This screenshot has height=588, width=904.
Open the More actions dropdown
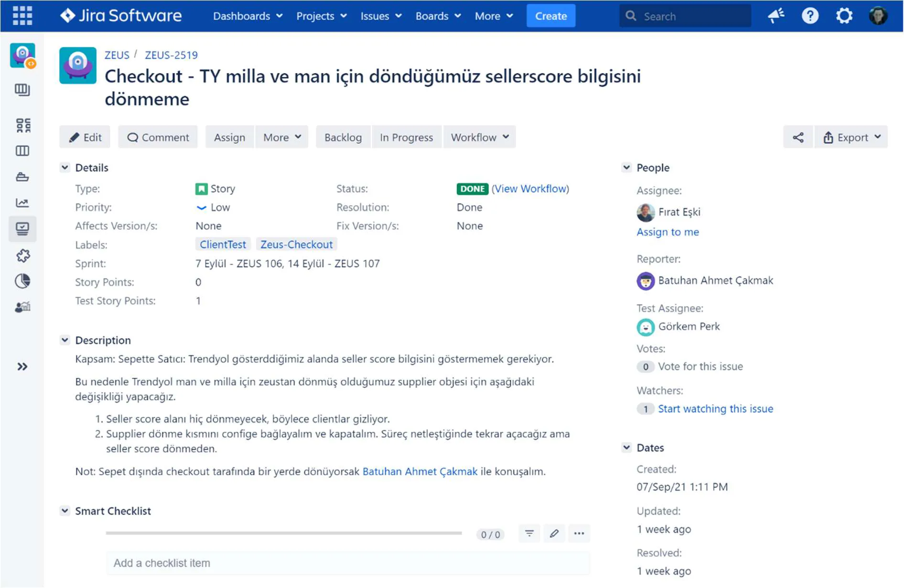(x=282, y=138)
